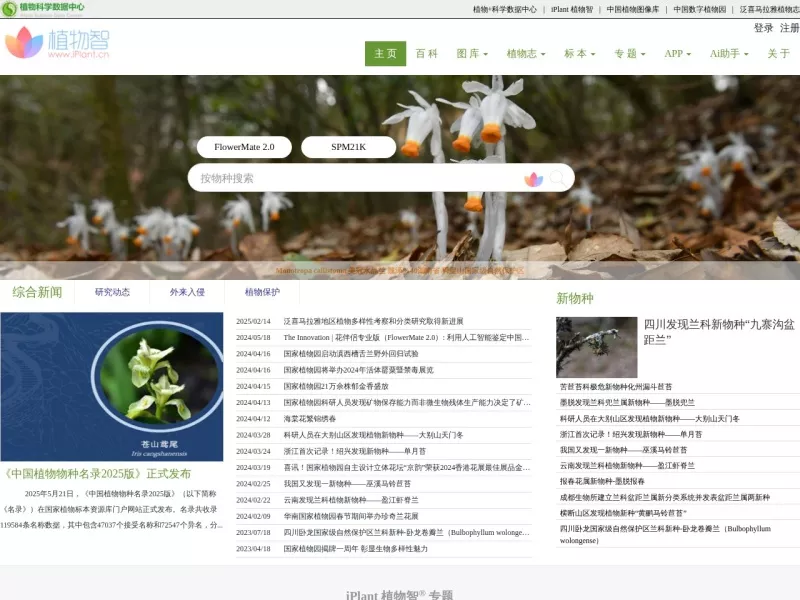The height and width of the screenshot is (600, 800).
Task: Open 报春花属新物种-墨脱报春 new-species item
Action: click(602, 481)
